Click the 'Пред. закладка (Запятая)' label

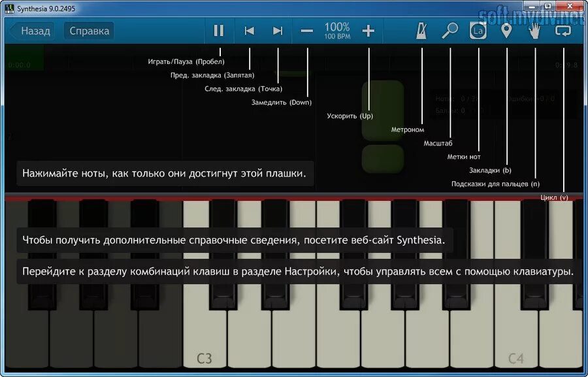coord(212,75)
